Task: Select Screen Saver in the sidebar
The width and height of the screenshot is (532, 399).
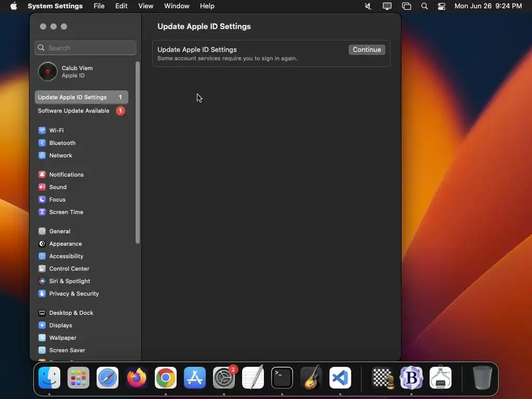Action: pos(82,350)
